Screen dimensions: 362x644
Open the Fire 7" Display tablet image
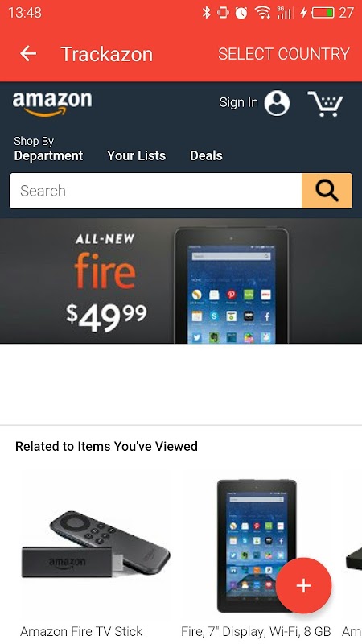point(257,546)
